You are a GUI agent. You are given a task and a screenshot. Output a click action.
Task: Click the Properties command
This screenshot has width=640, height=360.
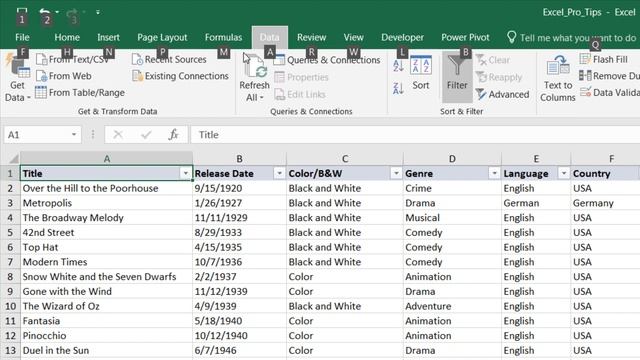(x=302, y=77)
